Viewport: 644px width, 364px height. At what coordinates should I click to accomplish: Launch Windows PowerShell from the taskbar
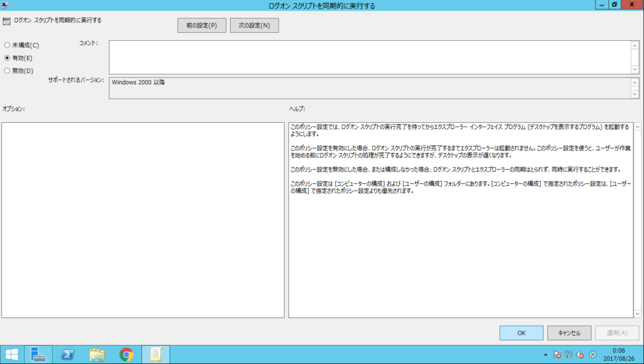tap(67, 354)
